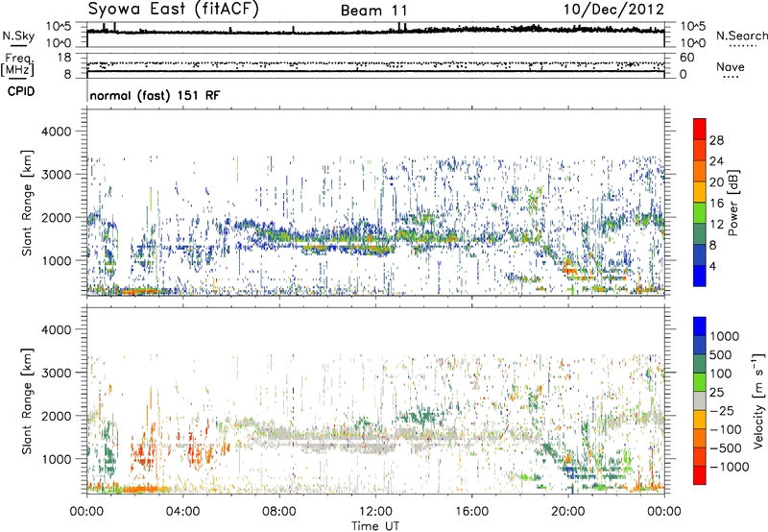The height and width of the screenshot is (532, 768).
Task: Click the "-500" label on the velocity colorbar
Action: point(726,448)
